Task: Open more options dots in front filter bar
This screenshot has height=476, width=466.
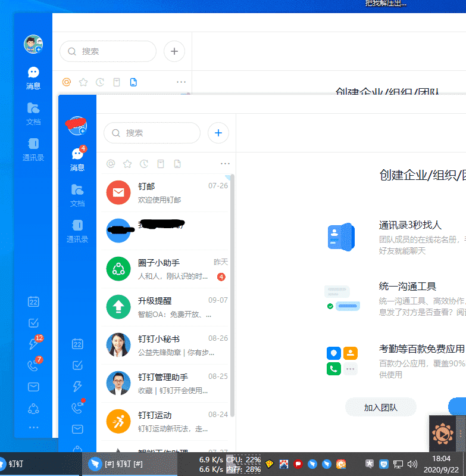Action: [x=225, y=164]
